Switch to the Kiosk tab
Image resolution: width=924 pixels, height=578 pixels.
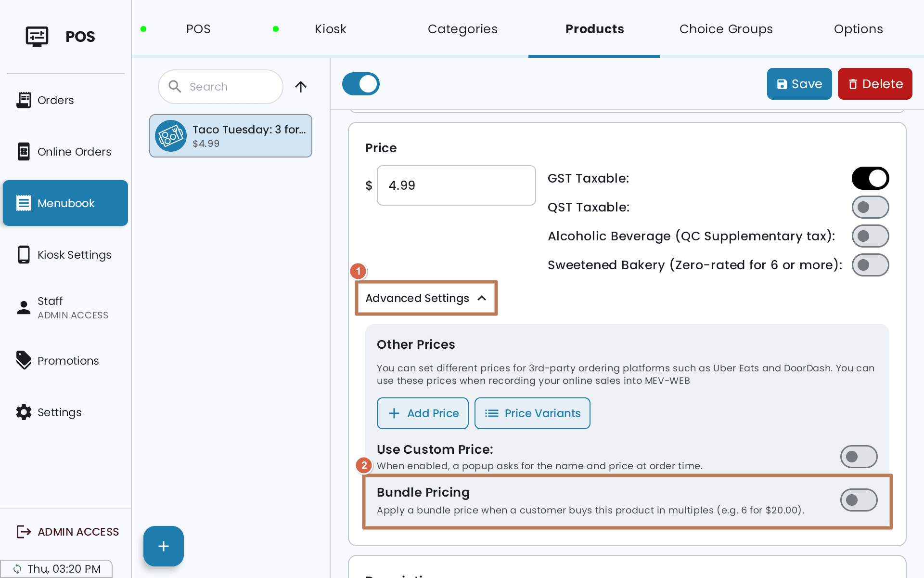click(330, 29)
